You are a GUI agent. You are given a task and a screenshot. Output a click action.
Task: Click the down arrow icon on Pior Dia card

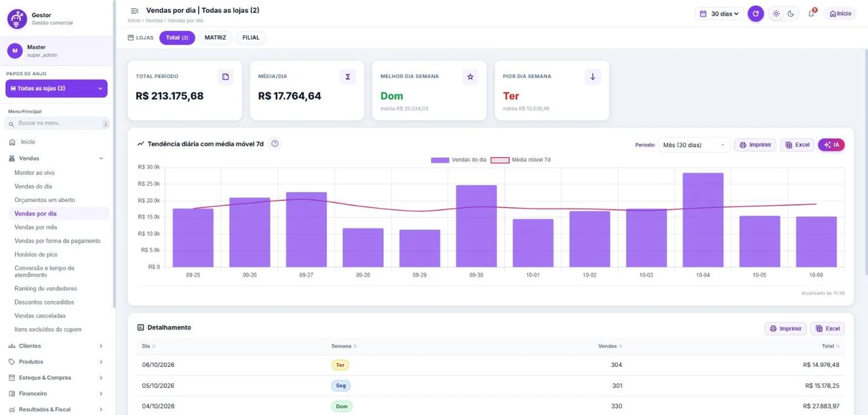click(593, 77)
